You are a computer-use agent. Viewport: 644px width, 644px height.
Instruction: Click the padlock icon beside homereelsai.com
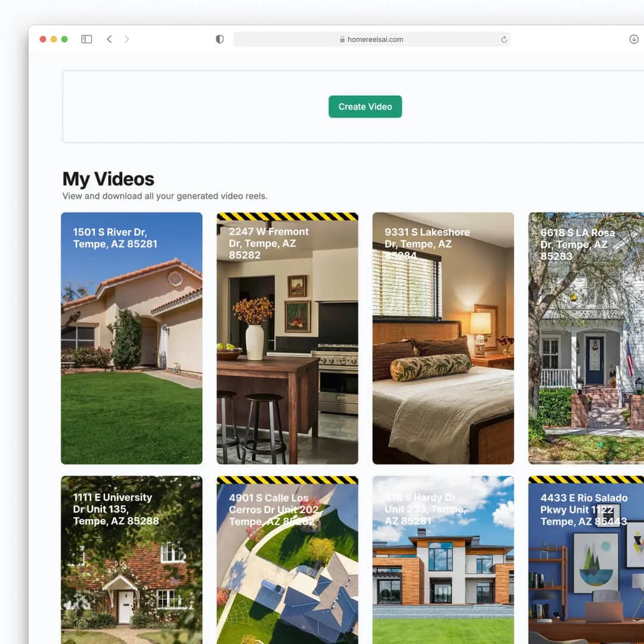[341, 39]
